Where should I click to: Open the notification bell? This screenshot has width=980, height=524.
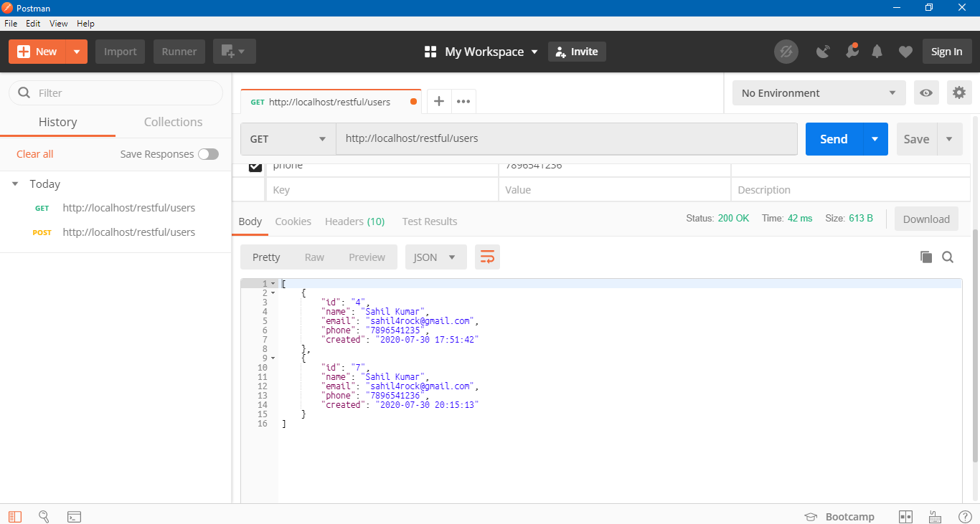[877, 51]
